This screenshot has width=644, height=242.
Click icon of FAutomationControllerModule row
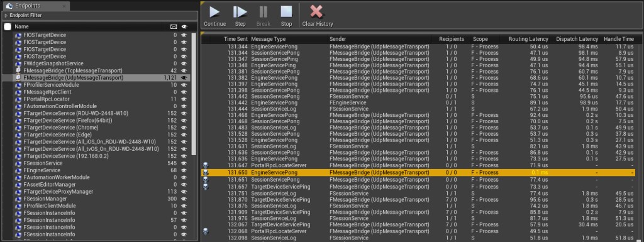(x=18, y=106)
